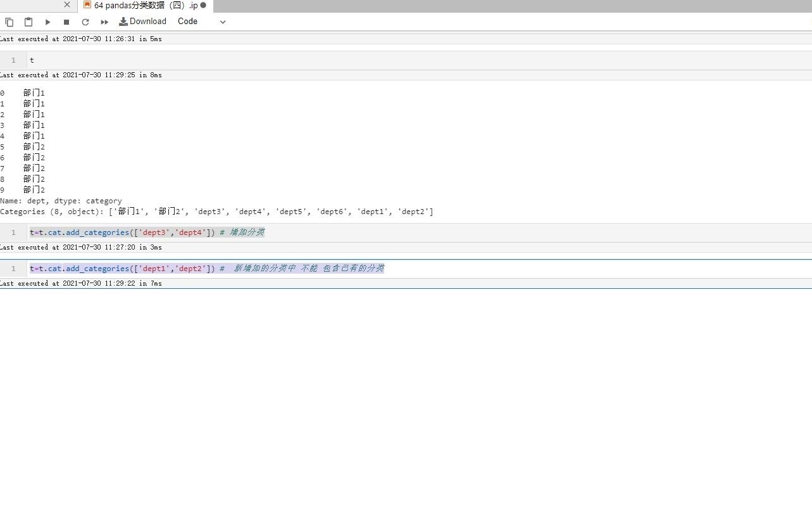Run the selected cell with the play icon
Screen dimensions: 812x508
(47, 22)
